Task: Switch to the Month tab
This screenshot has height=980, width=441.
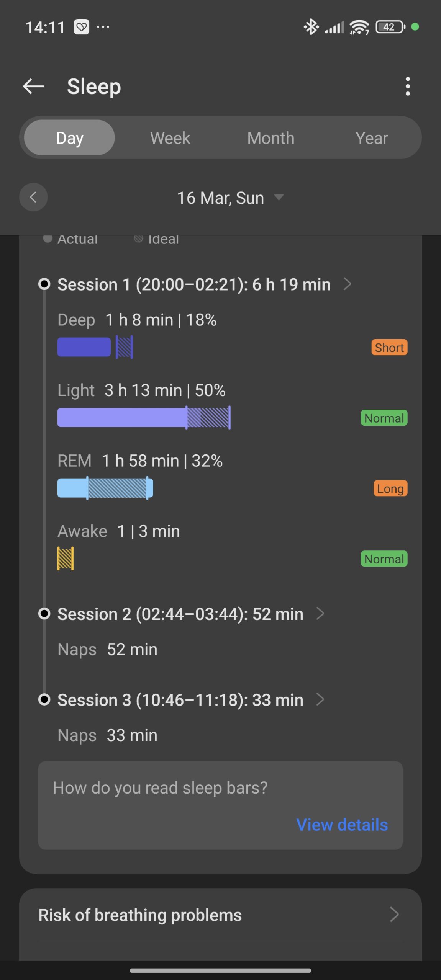Action: pyautogui.click(x=271, y=138)
